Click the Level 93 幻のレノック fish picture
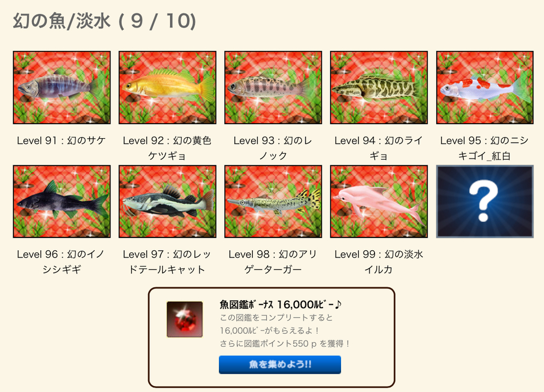The image size is (544, 392). (273, 88)
